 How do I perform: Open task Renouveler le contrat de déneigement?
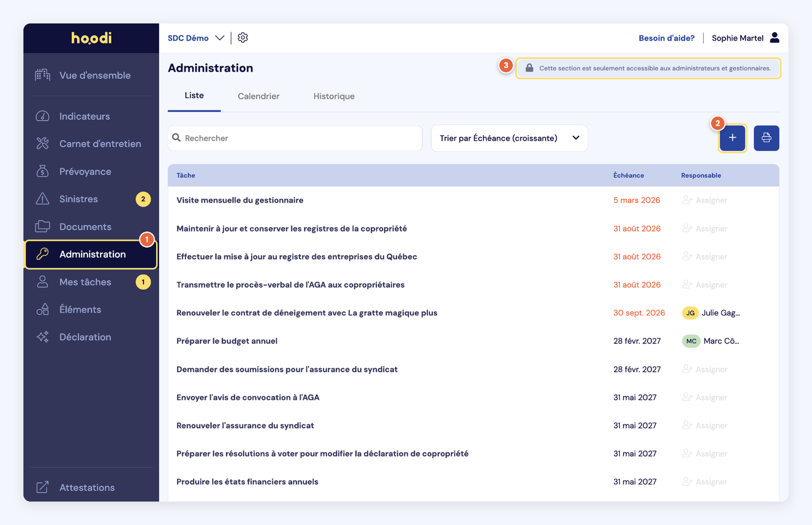pyautogui.click(x=307, y=313)
